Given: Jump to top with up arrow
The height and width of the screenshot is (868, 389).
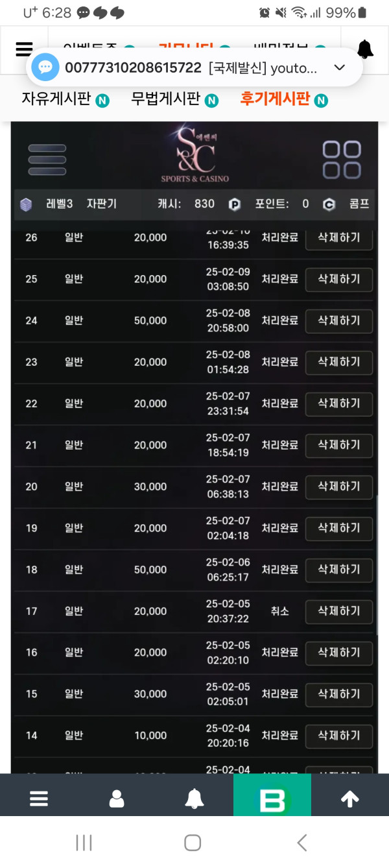Looking at the screenshot, I should [x=350, y=799].
